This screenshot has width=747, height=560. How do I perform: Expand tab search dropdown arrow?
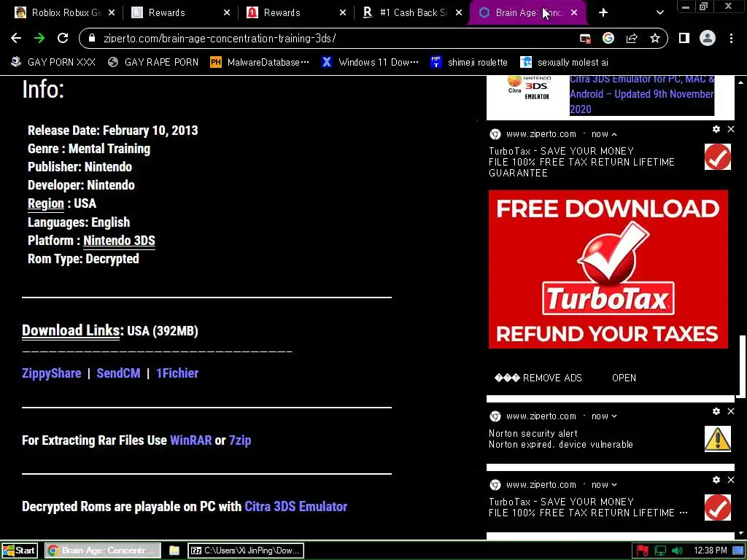pyautogui.click(x=659, y=13)
